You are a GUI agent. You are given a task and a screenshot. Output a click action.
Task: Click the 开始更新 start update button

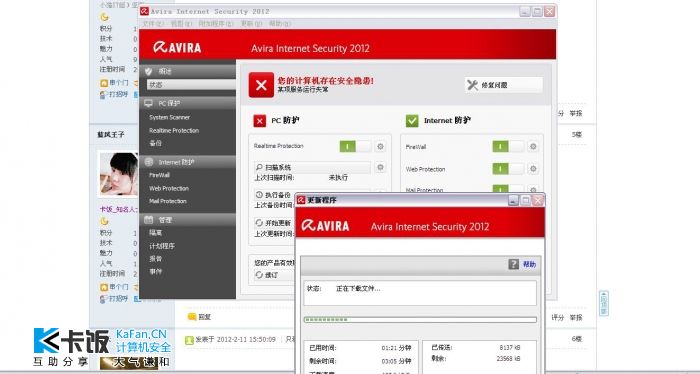coord(274,223)
